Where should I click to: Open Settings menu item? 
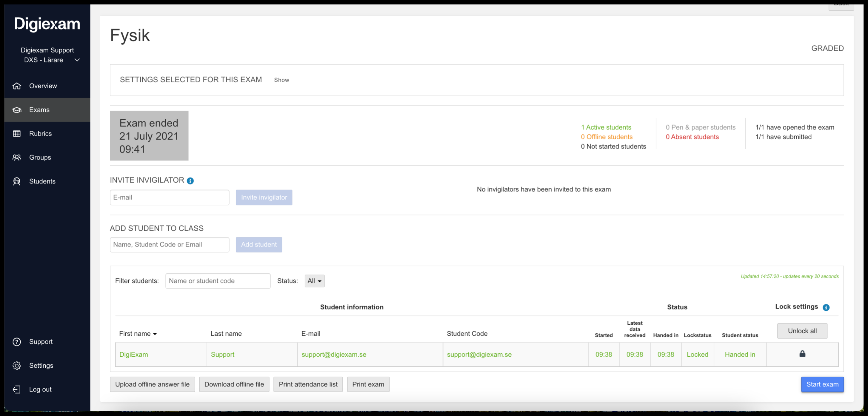tap(47, 366)
